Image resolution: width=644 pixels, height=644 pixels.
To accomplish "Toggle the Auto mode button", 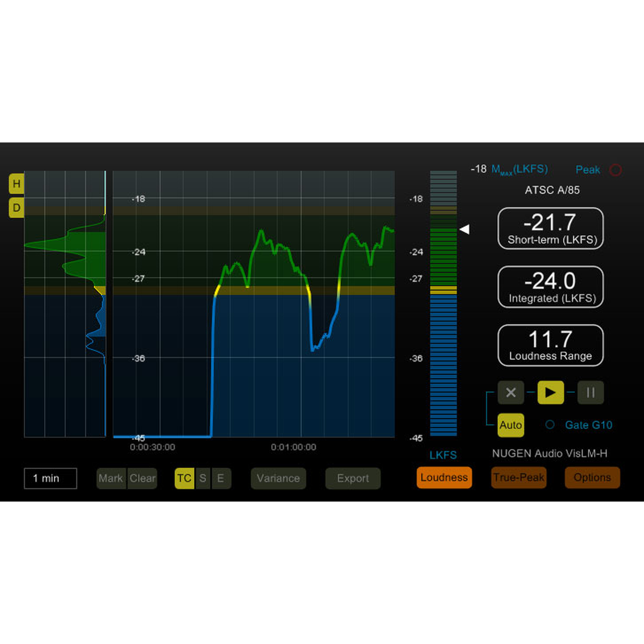I will (511, 425).
